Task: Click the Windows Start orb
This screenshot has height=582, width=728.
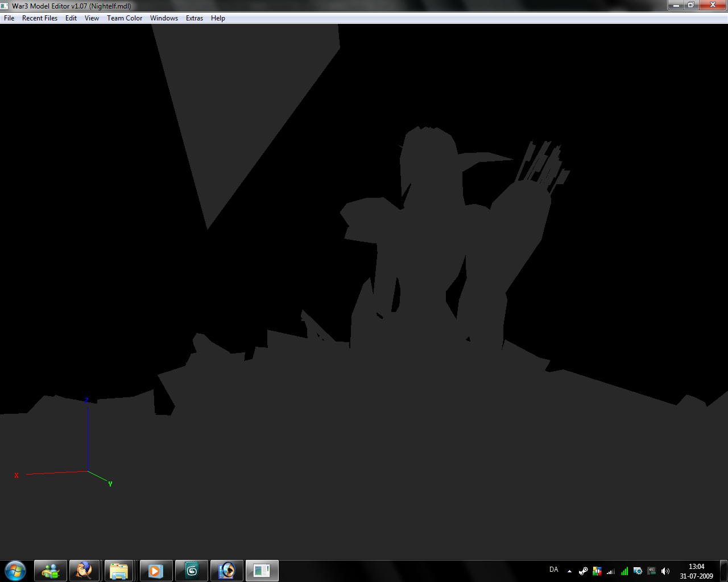Action: tap(15, 571)
